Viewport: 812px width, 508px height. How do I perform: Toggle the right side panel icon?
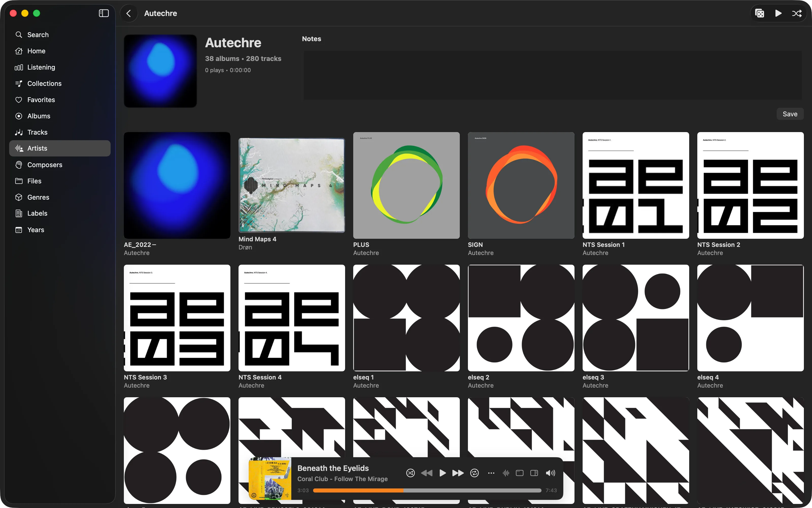[534, 473]
